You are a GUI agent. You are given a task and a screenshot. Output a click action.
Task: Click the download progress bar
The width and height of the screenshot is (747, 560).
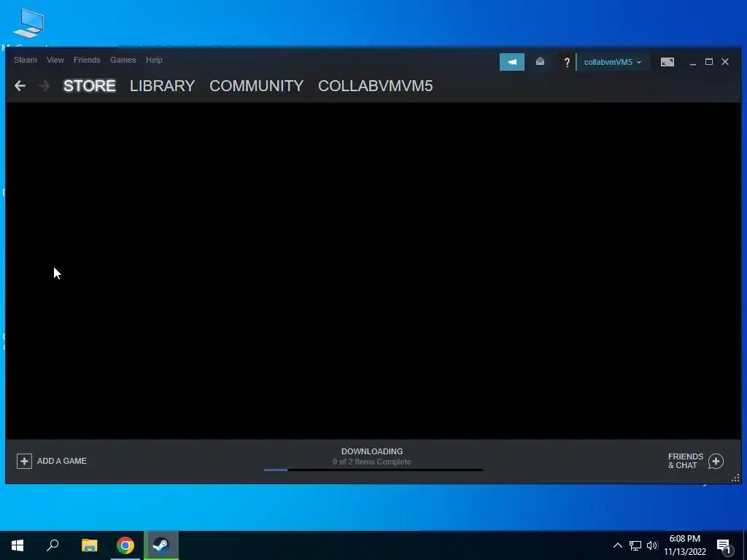pyautogui.click(x=373, y=470)
